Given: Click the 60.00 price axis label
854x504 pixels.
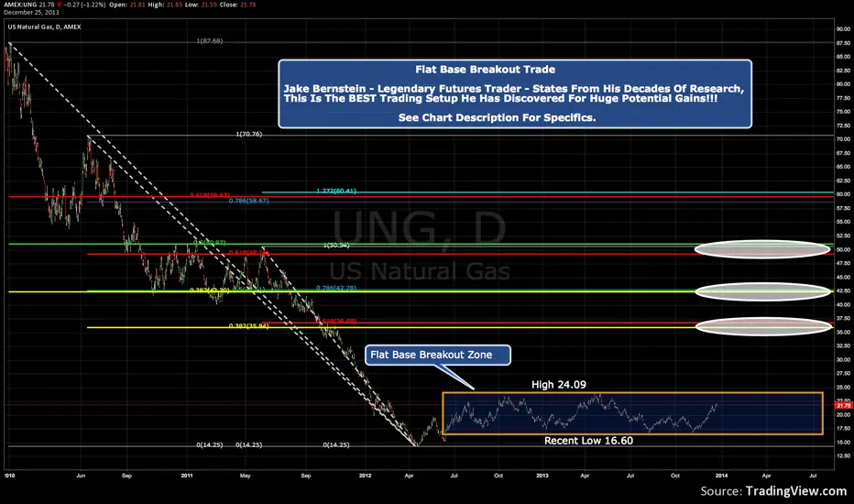Looking at the screenshot, I should coord(843,194).
